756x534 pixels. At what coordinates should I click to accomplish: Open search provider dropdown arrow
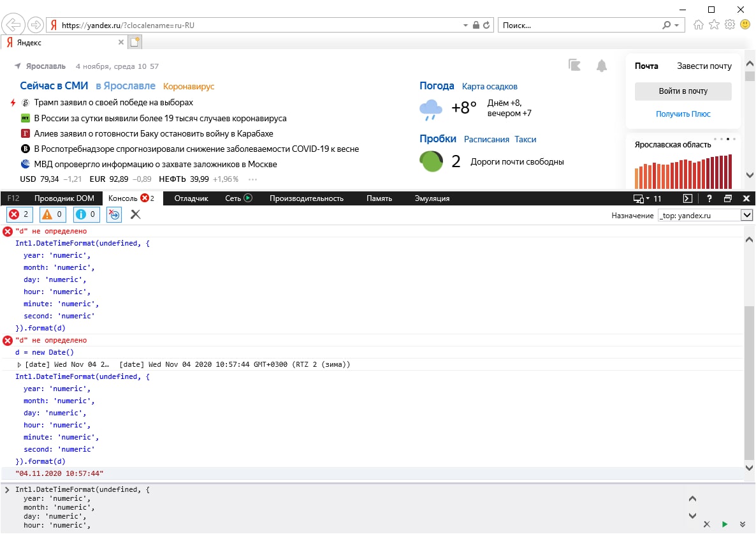677,25
